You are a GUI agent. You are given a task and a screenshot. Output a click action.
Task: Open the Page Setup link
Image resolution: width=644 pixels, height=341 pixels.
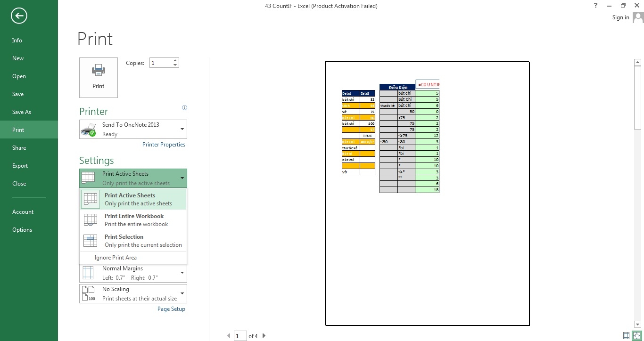tap(171, 309)
